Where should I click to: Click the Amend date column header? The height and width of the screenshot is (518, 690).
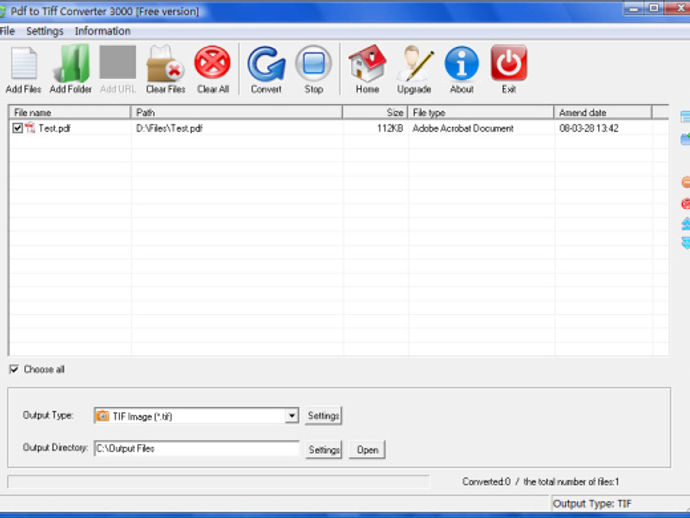coord(603,113)
